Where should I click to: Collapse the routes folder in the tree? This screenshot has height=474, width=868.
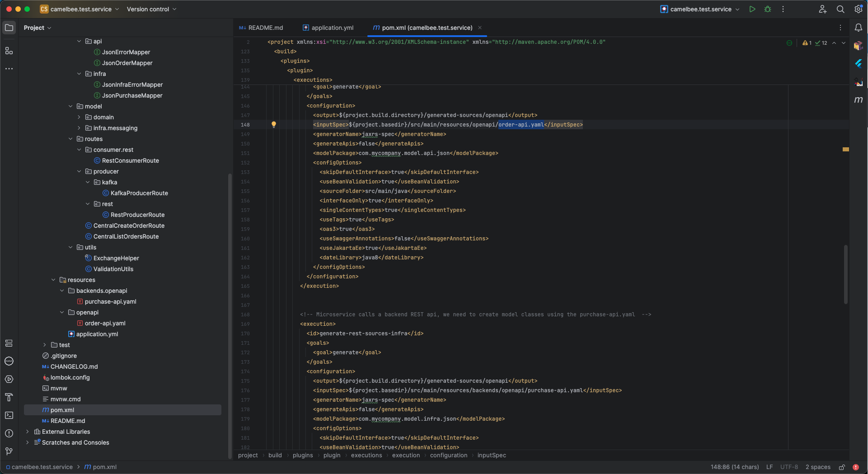point(70,139)
